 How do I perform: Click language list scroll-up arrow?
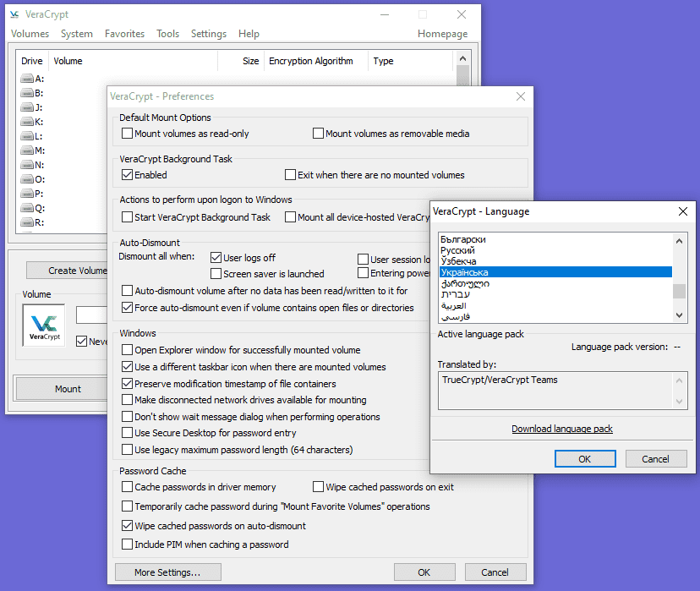point(679,241)
